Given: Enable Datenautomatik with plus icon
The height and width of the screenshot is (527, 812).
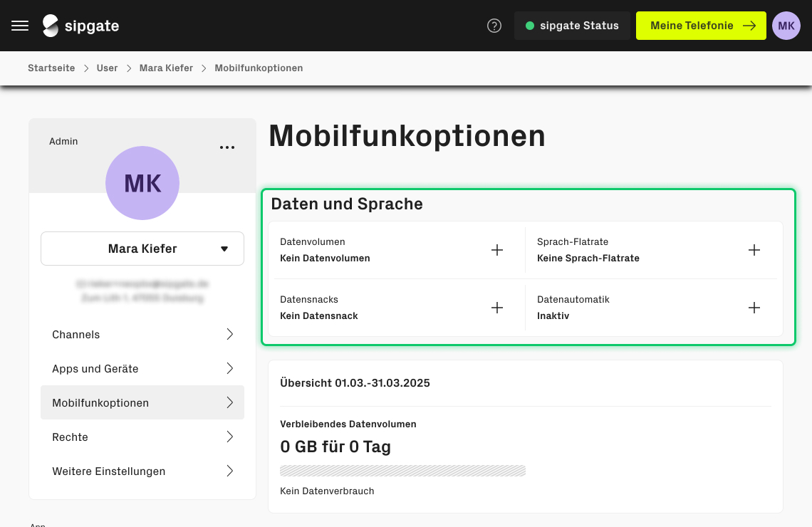Looking at the screenshot, I should (x=754, y=308).
